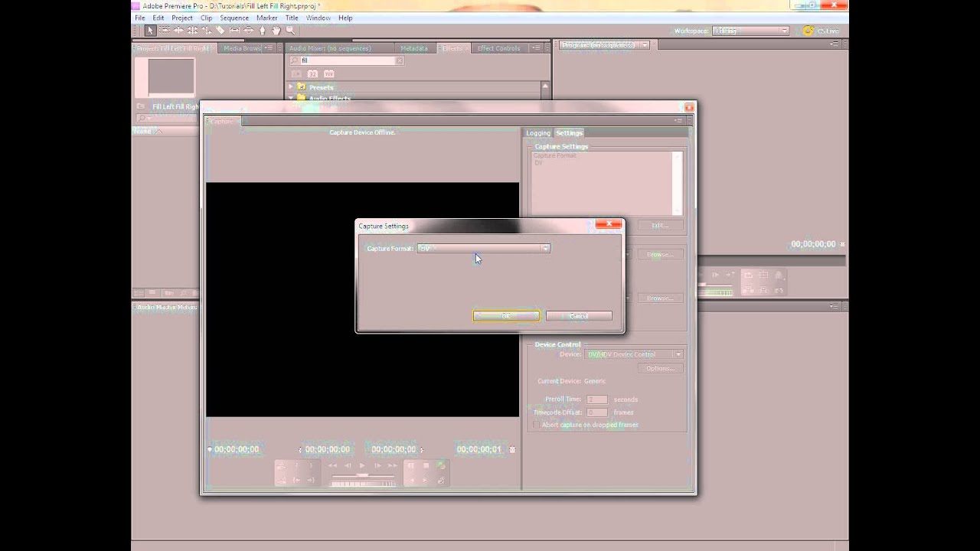Click OK in Capture Settings dialog
Screen dimensions: 980x551
tap(506, 316)
